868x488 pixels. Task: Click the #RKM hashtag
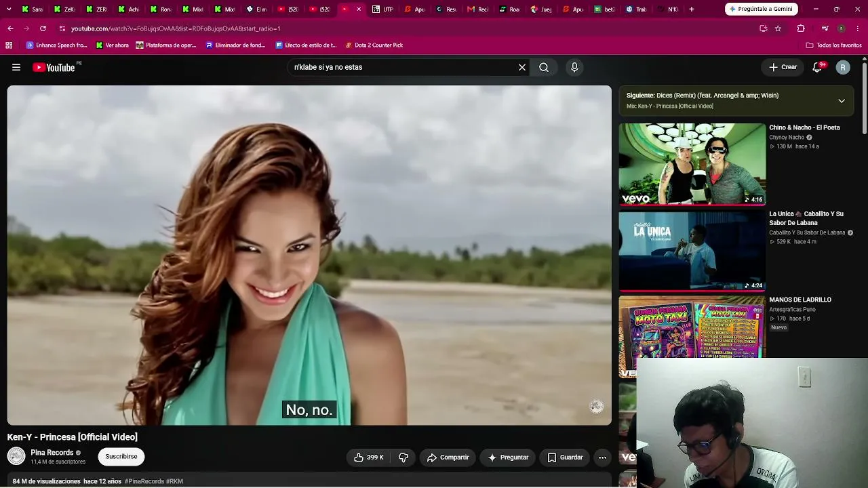174,481
